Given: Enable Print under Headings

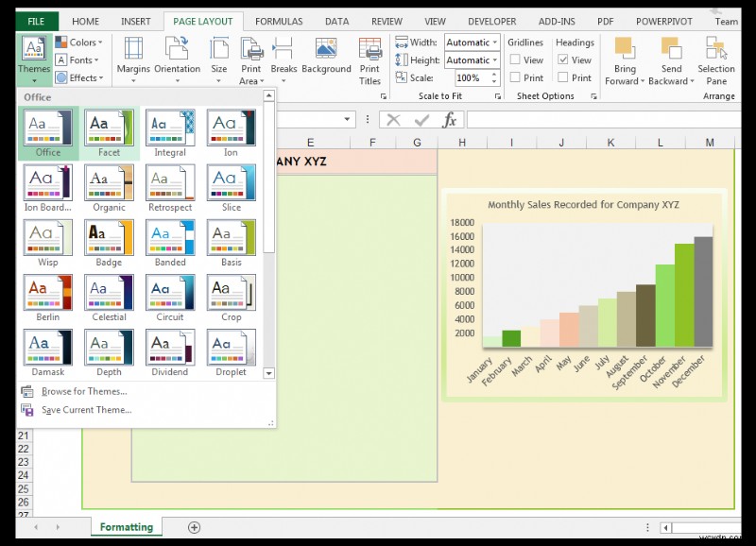Looking at the screenshot, I should pos(561,77).
